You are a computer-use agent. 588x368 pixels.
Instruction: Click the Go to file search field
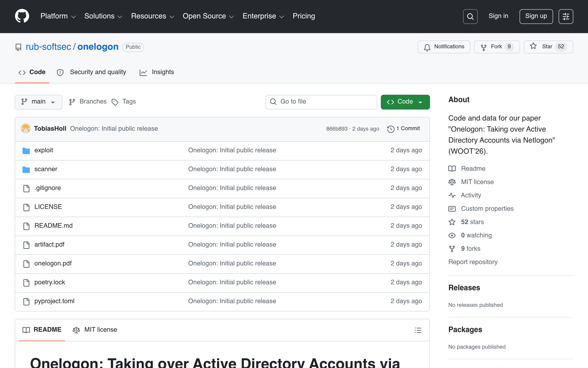pos(321,102)
